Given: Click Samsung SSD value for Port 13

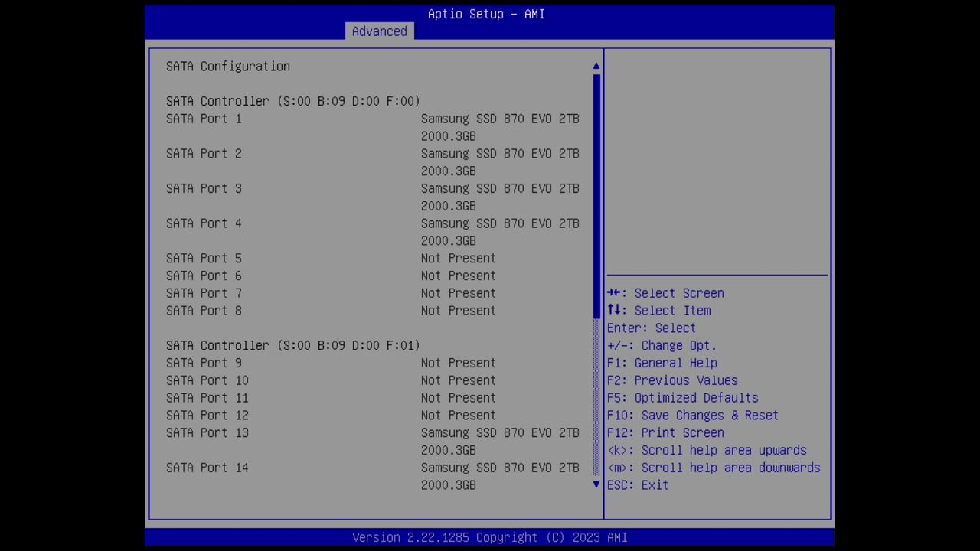Looking at the screenshot, I should (x=500, y=433).
